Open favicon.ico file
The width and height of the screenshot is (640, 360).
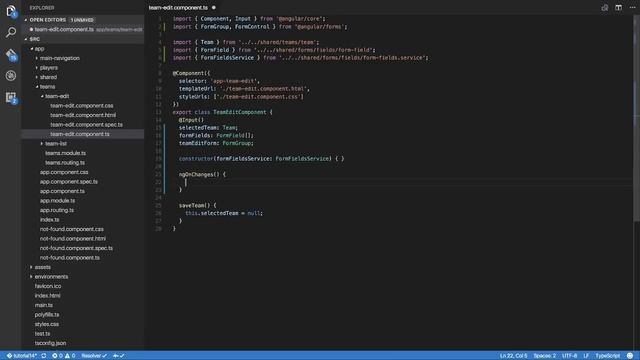[48, 286]
